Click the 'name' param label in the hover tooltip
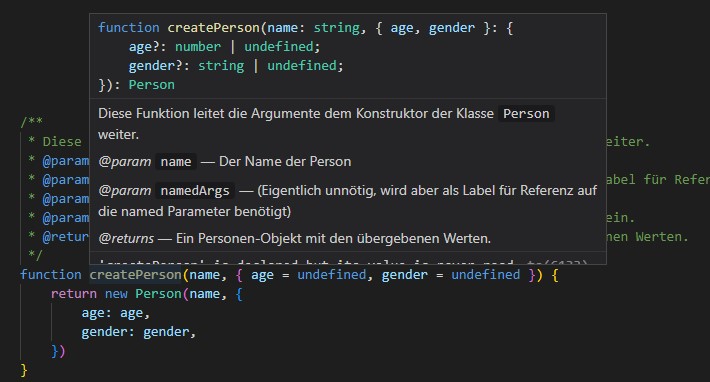 point(176,162)
